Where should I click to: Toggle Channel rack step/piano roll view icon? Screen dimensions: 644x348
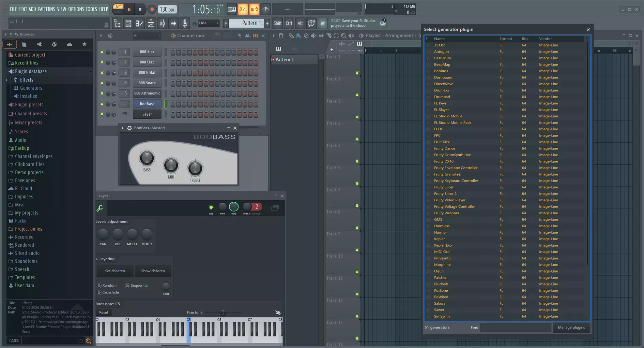pyautogui.click(x=255, y=35)
